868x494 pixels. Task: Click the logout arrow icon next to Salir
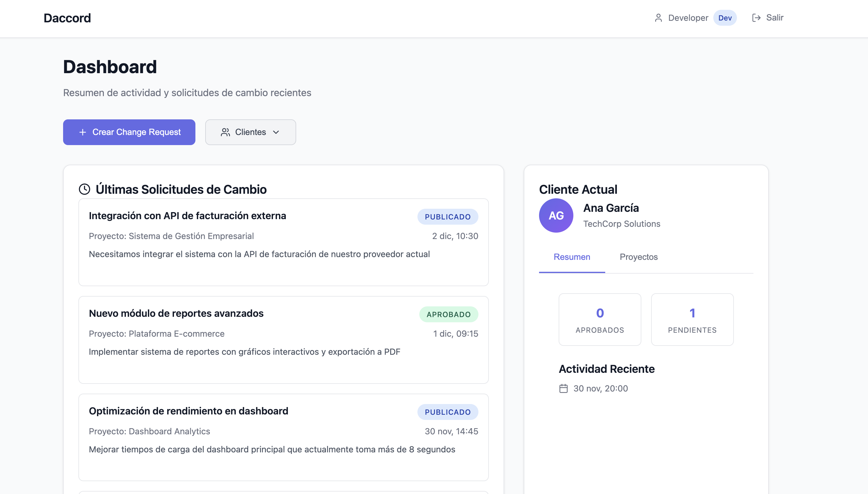tap(756, 18)
